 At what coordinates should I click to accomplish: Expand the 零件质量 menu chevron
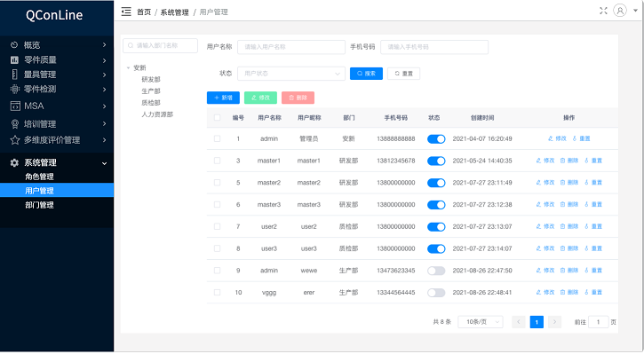(104, 60)
